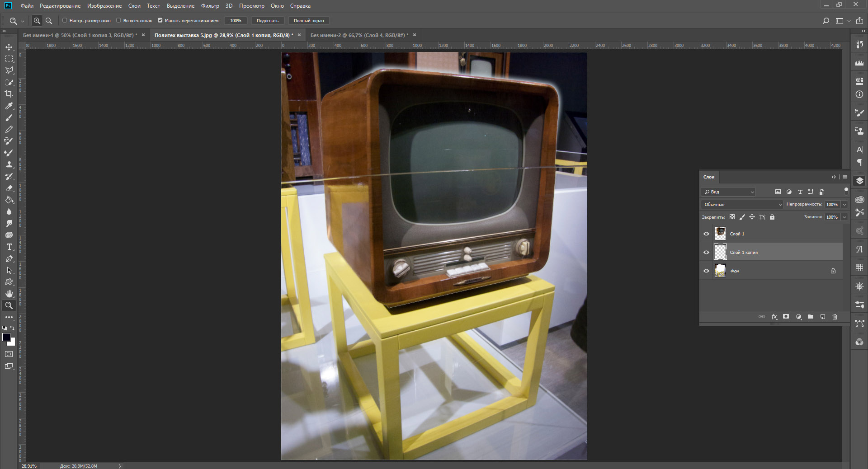Select the Eraser tool
This screenshot has height=469, width=868.
9,188
